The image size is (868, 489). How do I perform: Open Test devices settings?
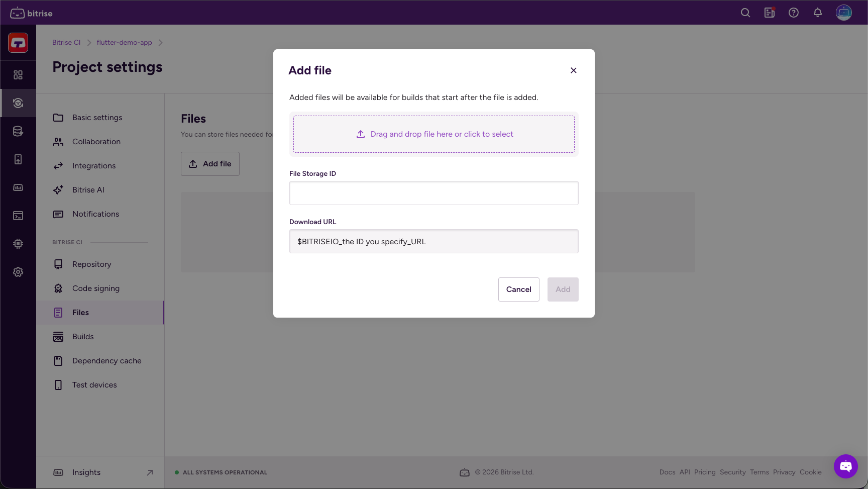point(100,385)
